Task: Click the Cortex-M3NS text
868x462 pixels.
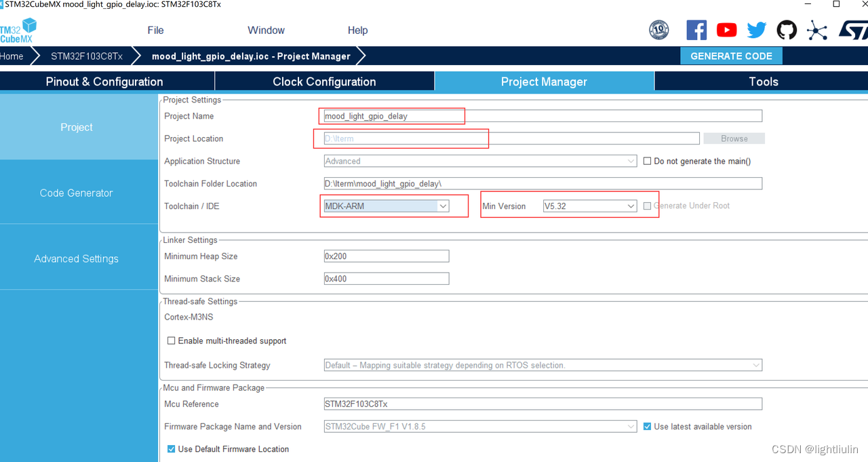Action: click(189, 317)
